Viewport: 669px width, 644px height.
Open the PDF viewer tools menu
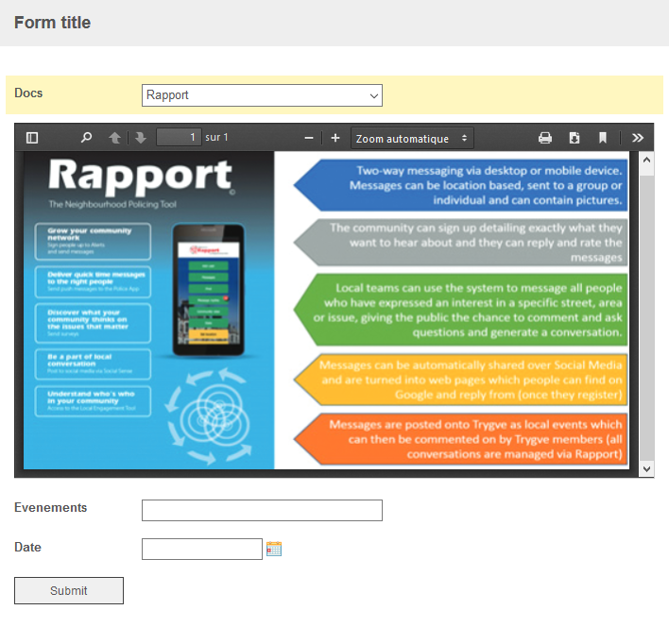click(638, 138)
